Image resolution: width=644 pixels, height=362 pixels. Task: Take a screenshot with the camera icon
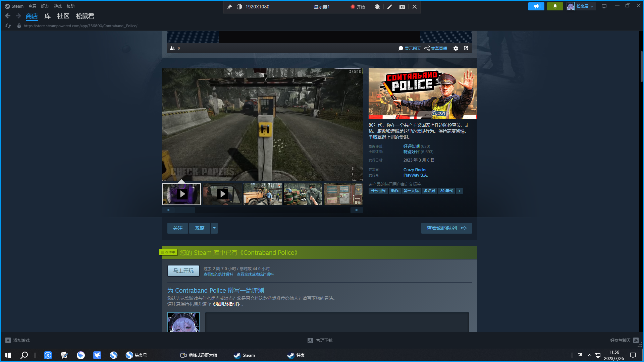(x=402, y=7)
